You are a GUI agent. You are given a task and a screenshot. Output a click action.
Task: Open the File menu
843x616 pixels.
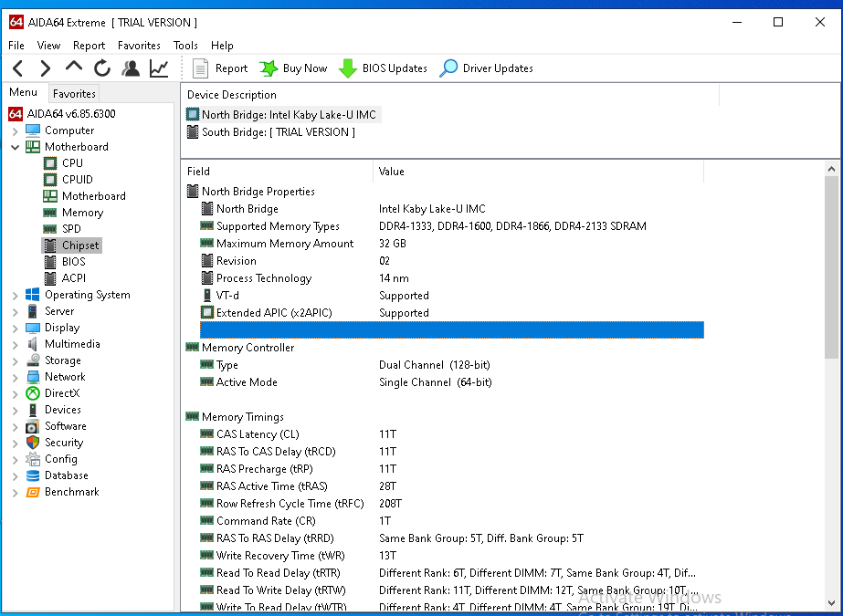pyautogui.click(x=16, y=46)
